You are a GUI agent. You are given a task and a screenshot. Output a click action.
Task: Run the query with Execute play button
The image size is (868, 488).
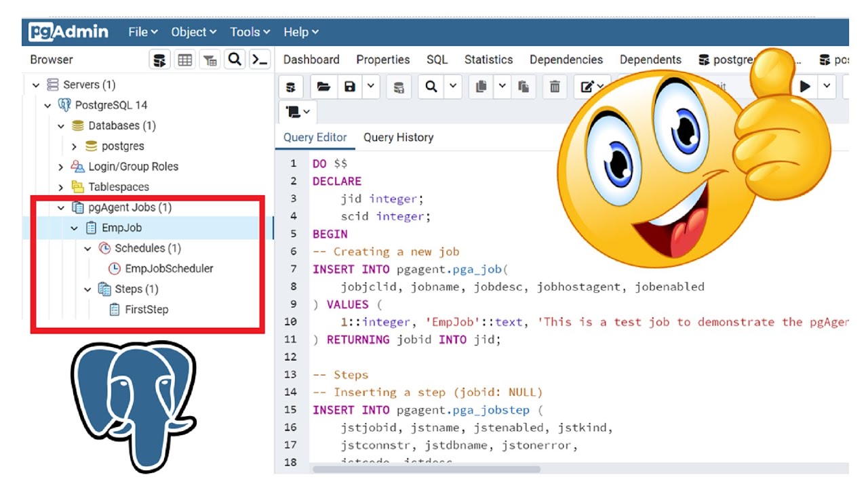(x=806, y=87)
